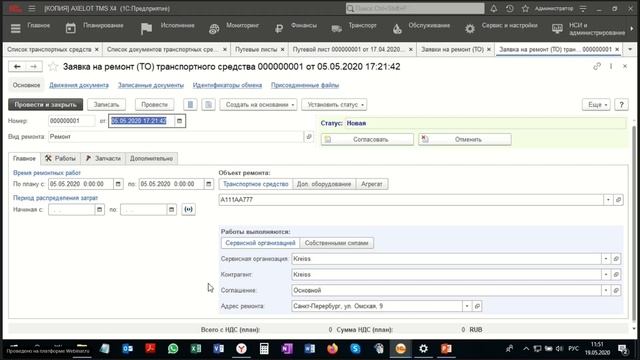Open the Еще dropdown menu
This screenshot has height=360, width=640.
point(596,104)
